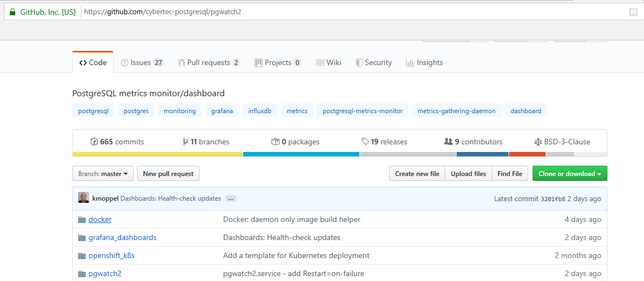This screenshot has height=281, width=644.
Task: Click the reader view icon in address bar
Action: point(633,12)
